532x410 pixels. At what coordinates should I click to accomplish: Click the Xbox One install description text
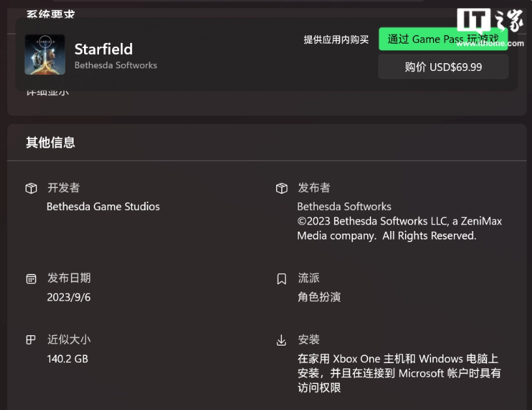tap(399, 373)
